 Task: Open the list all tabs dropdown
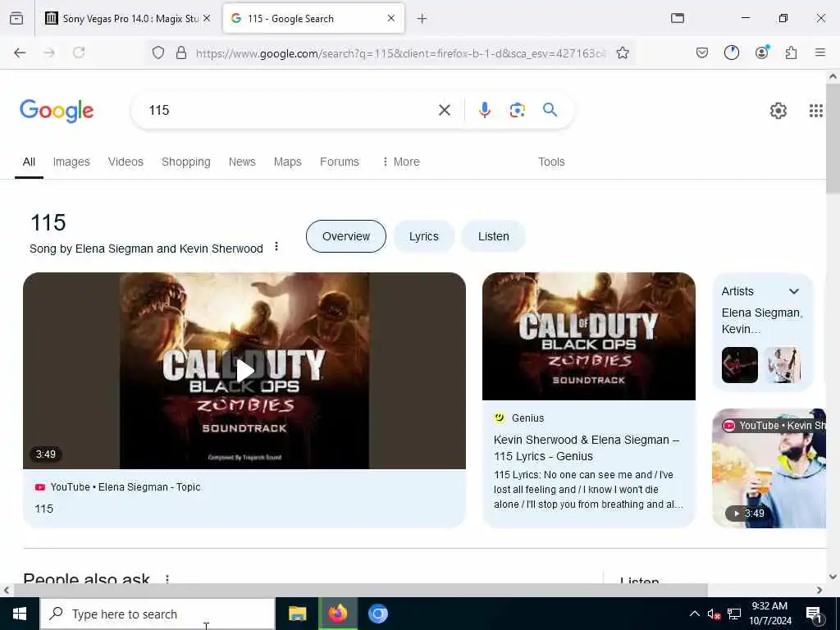click(677, 18)
